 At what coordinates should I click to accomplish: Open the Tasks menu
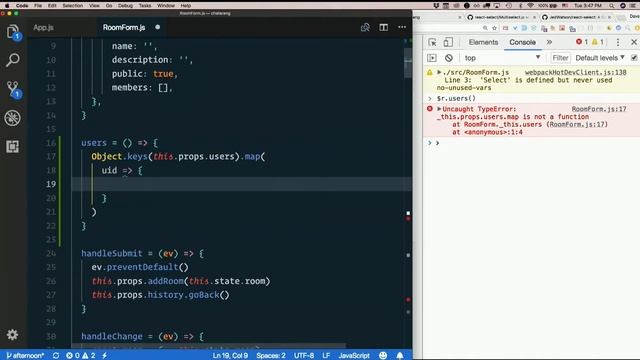[145, 6]
